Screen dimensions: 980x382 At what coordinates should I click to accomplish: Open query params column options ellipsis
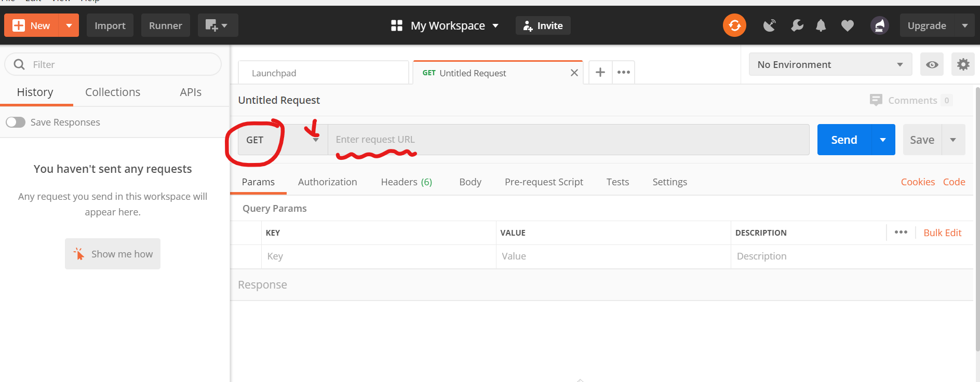click(x=901, y=233)
